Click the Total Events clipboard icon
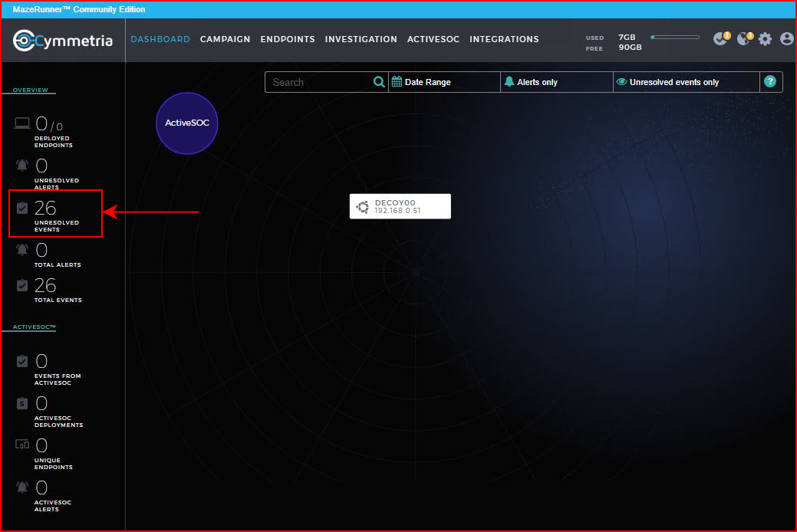Image resolution: width=797 pixels, height=532 pixels. 21,285
